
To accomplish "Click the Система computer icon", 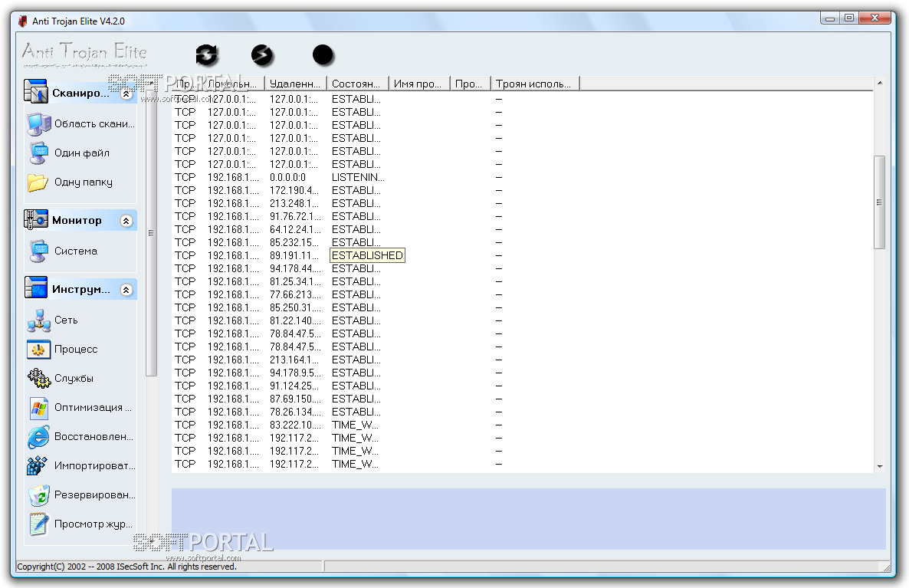I will 38,251.
